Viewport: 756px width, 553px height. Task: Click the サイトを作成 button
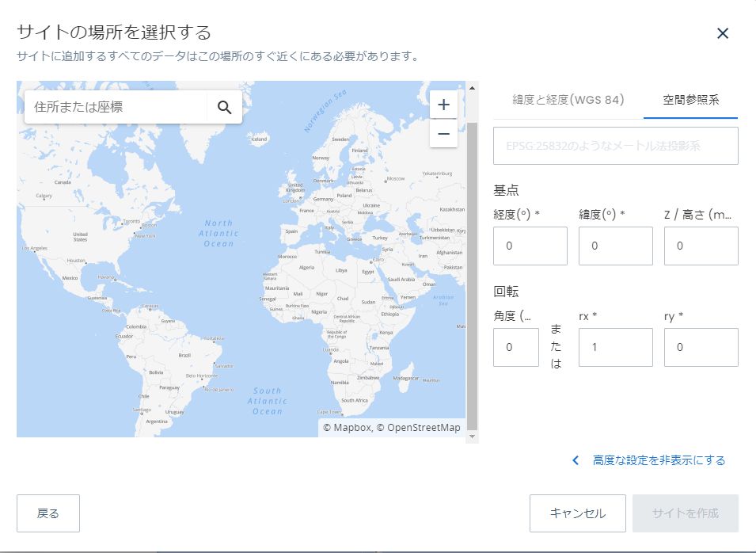[x=685, y=513]
